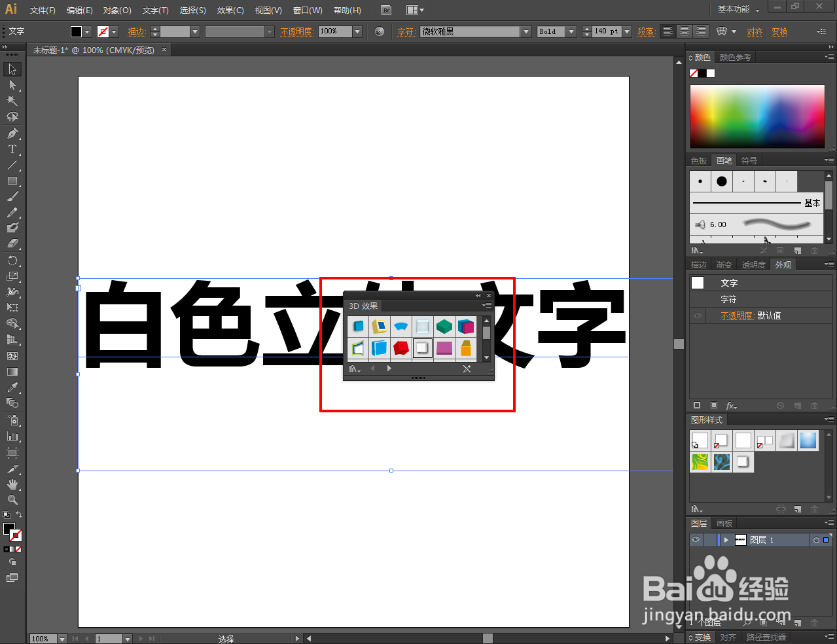
Task: Click the green 3D cube style thumbnail
Action: (444, 326)
